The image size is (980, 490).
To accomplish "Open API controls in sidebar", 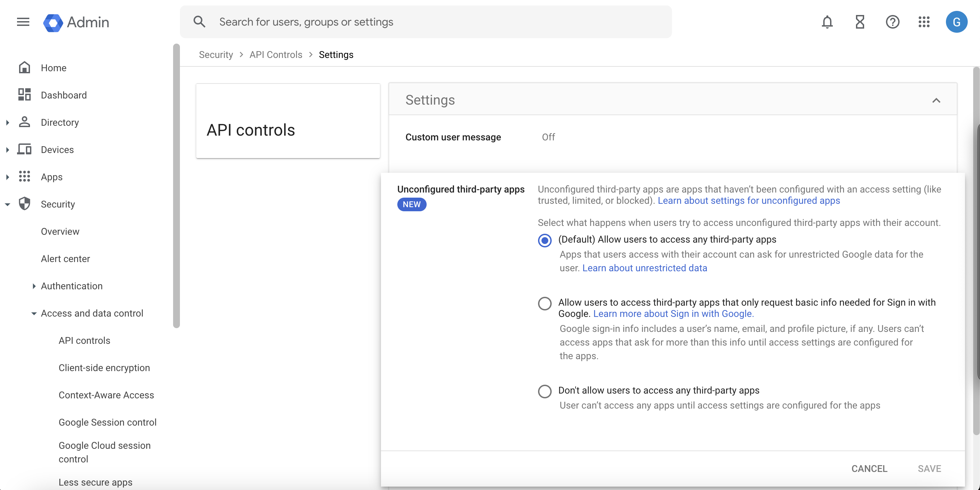I will pyautogui.click(x=85, y=340).
